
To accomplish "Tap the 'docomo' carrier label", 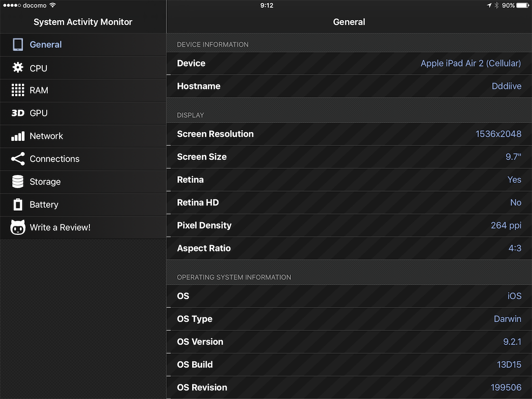I will 35,5.
